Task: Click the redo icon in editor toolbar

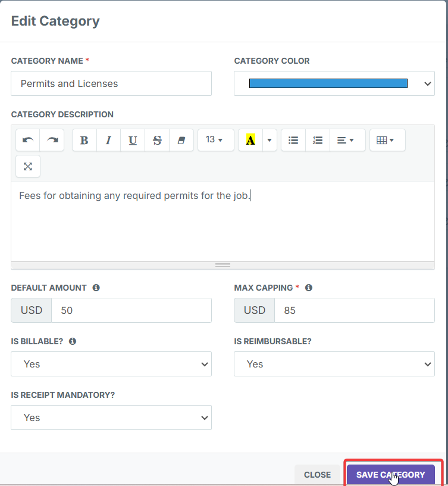Action: [52, 140]
